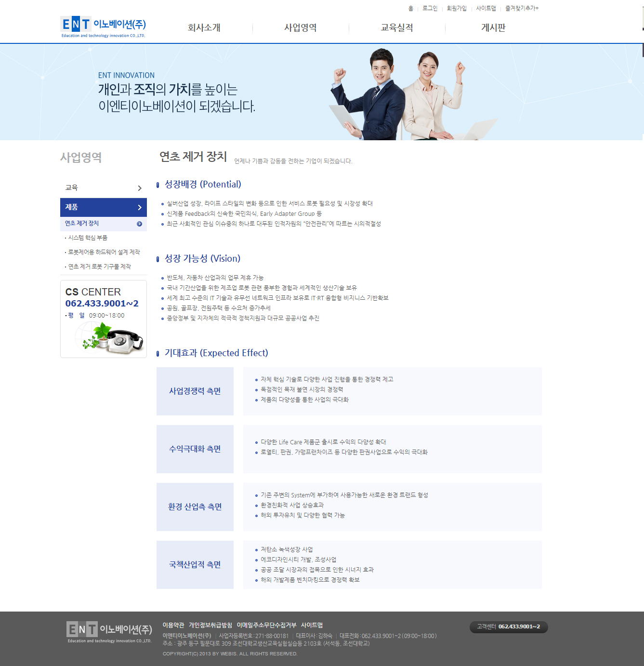Viewport: 644px width, 666px height.
Task: Click the circular arrow icon beside 연초 제거 장치
Action: 139,224
